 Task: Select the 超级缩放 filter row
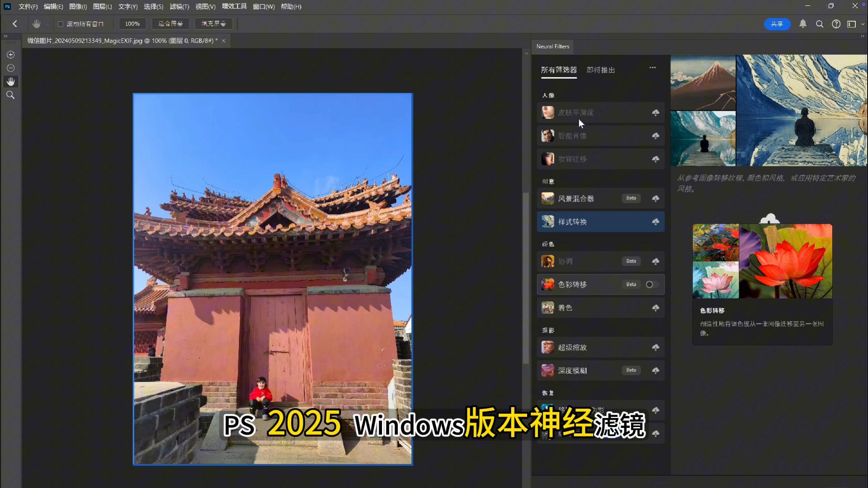pos(600,347)
